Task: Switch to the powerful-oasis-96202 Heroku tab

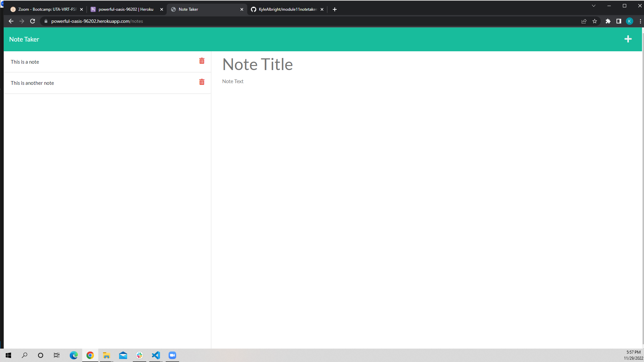Action: coord(124,9)
